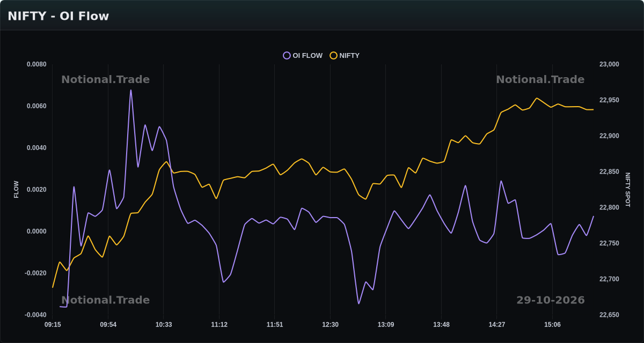Click the 0.0020 flow axis value
The image size is (644, 343).
[x=36, y=190]
